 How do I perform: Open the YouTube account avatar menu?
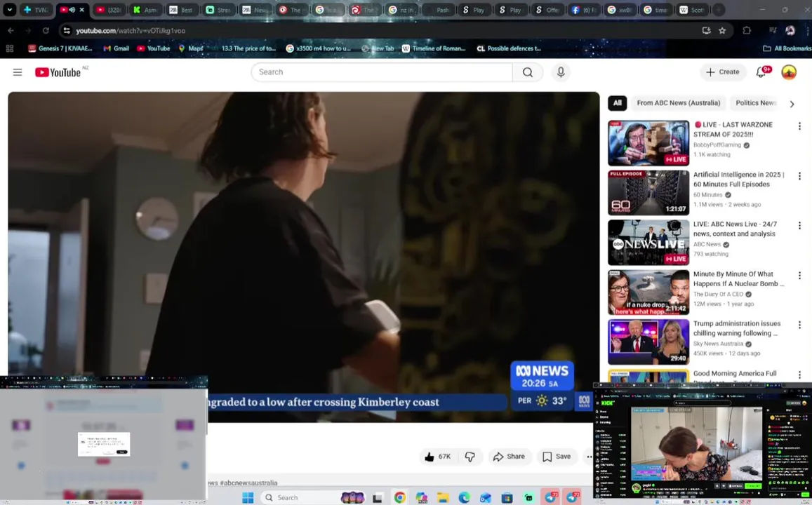tap(789, 72)
